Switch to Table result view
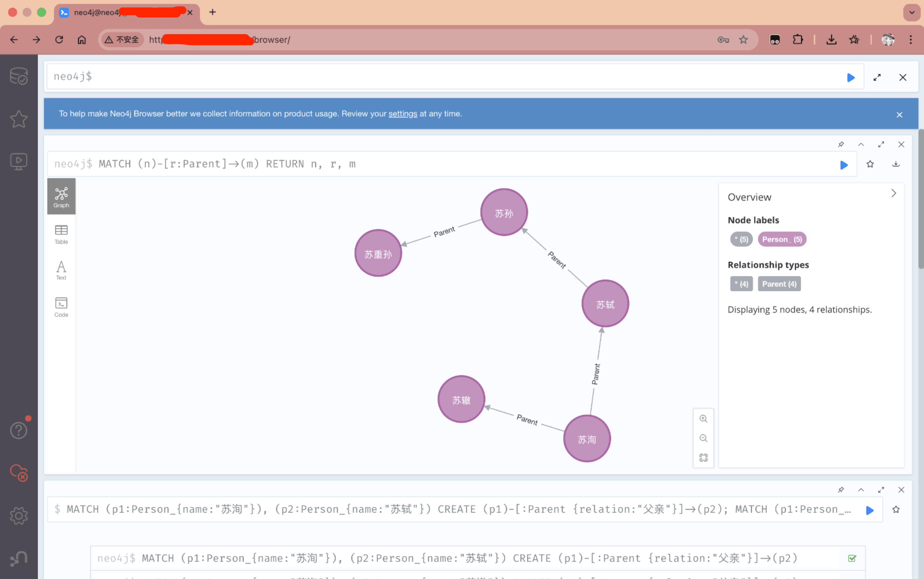The height and width of the screenshot is (579, 924). [61, 234]
